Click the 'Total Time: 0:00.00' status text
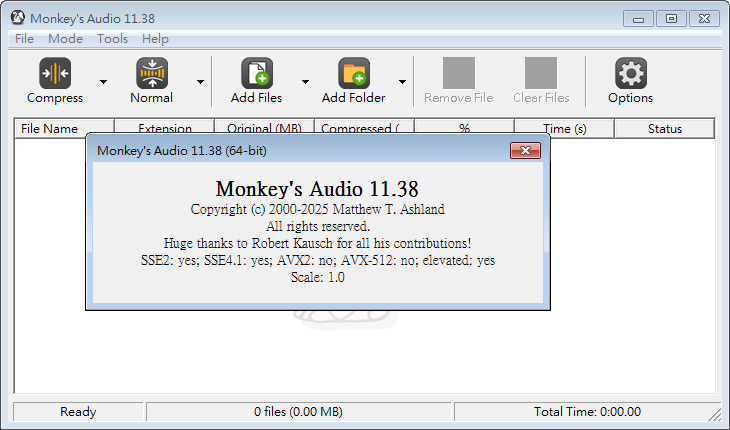730x430 pixels. coord(587,412)
